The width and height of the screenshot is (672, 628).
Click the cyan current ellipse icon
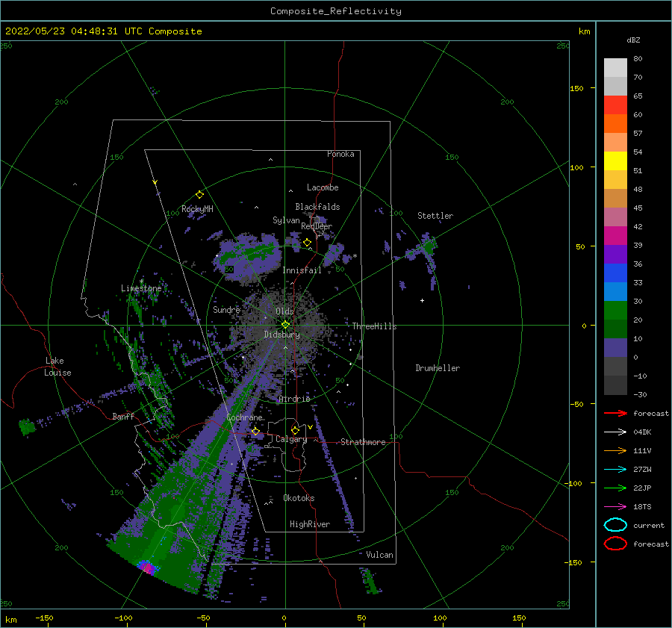615,525
